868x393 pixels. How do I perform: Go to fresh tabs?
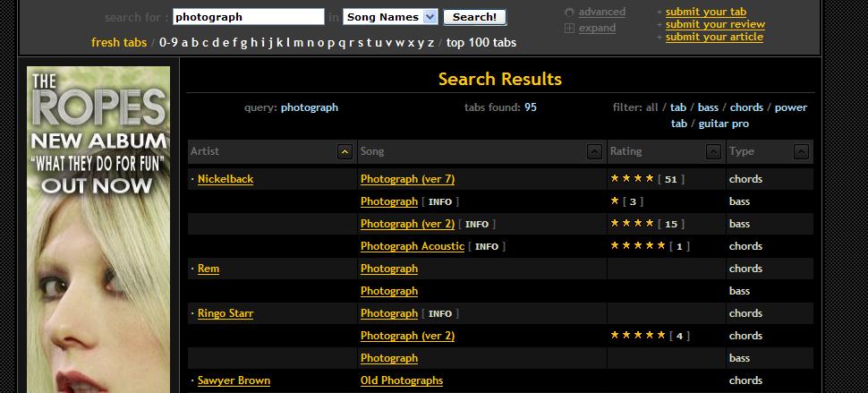pyautogui.click(x=119, y=43)
